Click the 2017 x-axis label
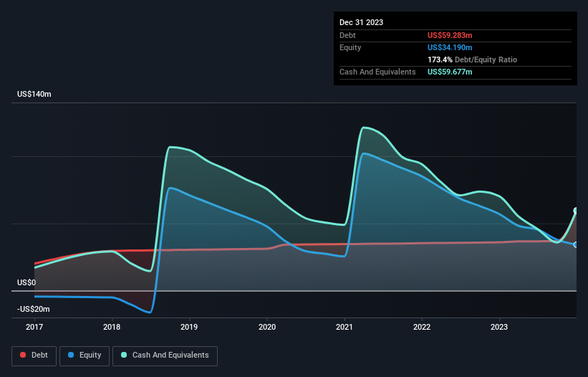The image size is (588, 377). pyautogui.click(x=34, y=327)
